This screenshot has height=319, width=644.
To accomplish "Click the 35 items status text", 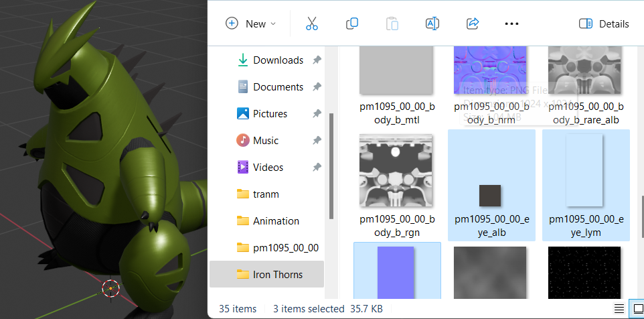I will 238,309.
